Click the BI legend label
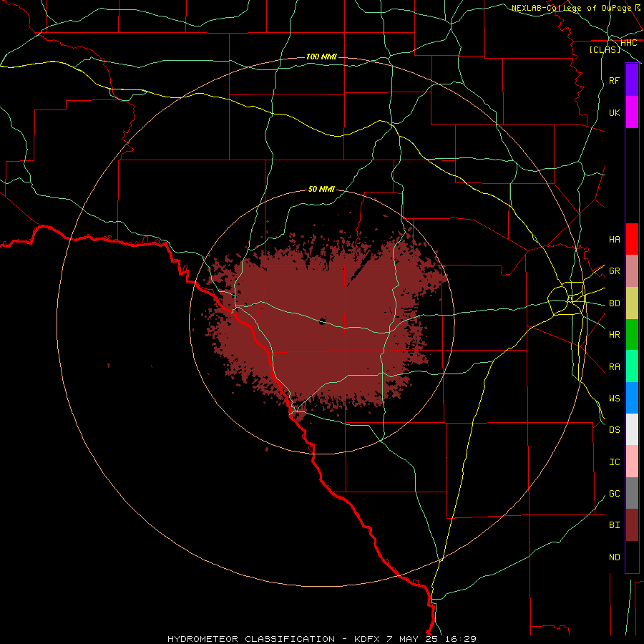The width and height of the screenshot is (644, 644). tap(614, 525)
